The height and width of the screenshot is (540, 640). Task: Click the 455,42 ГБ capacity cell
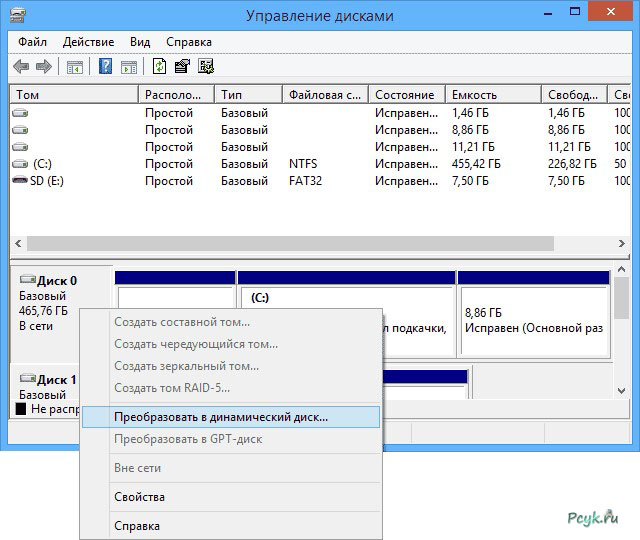coord(476,164)
